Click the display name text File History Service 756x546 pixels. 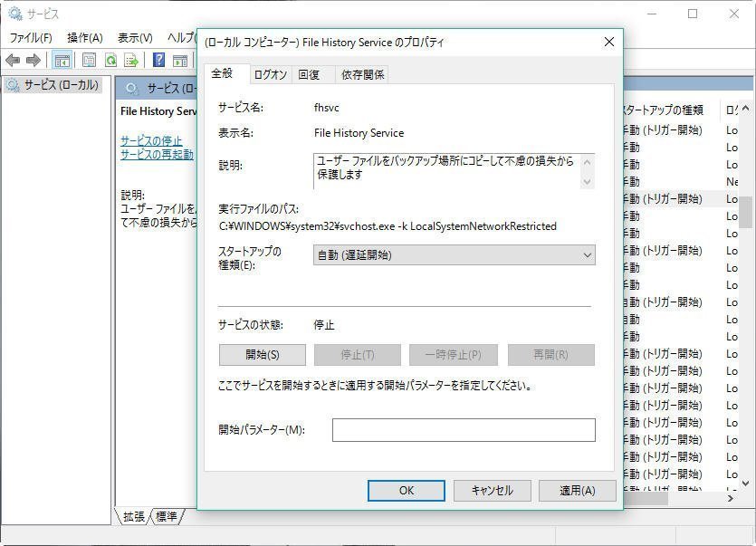359,133
